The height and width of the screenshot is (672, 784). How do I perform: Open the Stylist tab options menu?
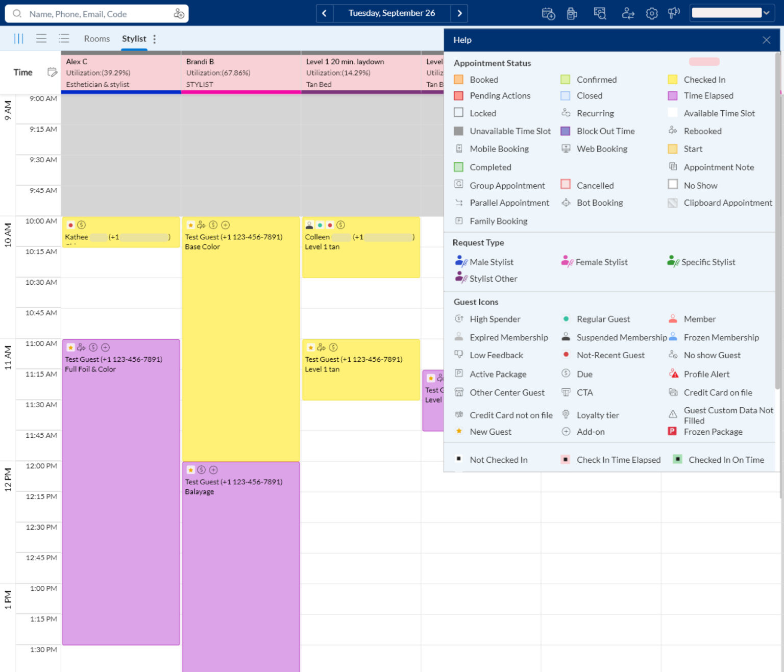[x=155, y=39]
